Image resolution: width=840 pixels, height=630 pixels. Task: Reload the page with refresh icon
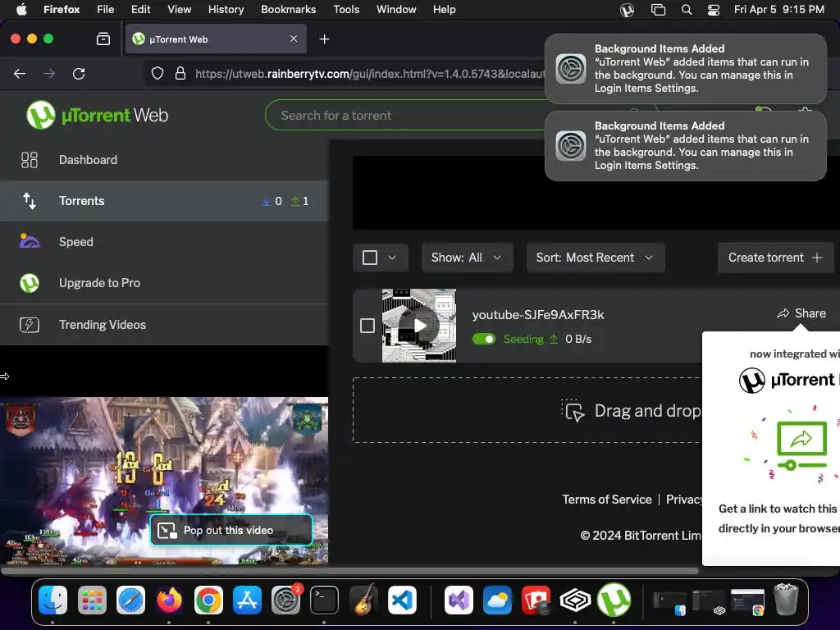pyautogui.click(x=79, y=73)
